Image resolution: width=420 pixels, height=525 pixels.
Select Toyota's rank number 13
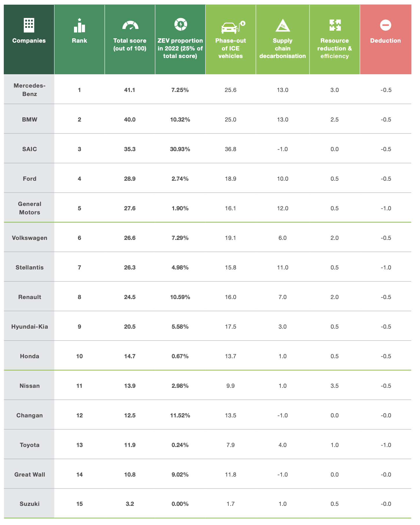click(79, 445)
